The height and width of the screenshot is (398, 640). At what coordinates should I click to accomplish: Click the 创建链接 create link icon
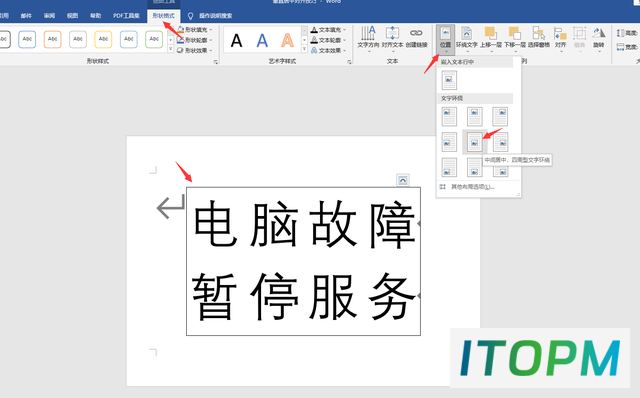coord(416,38)
